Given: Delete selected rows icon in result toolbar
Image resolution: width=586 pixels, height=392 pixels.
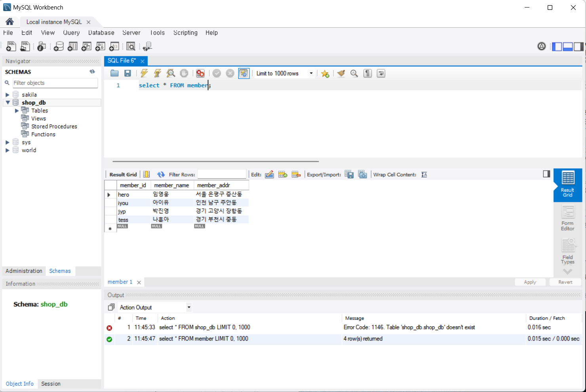Looking at the screenshot, I should 296,175.
